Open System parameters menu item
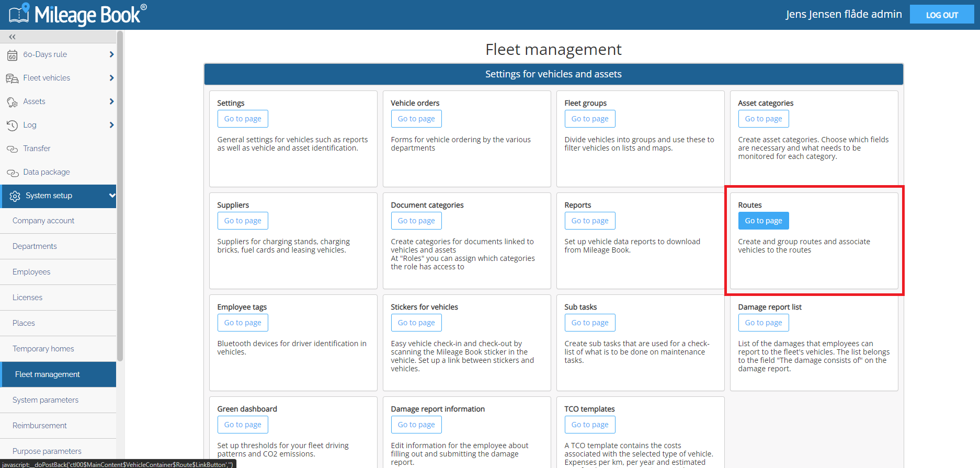The height and width of the screenshot is (468, 980). [x=58, y=400]
